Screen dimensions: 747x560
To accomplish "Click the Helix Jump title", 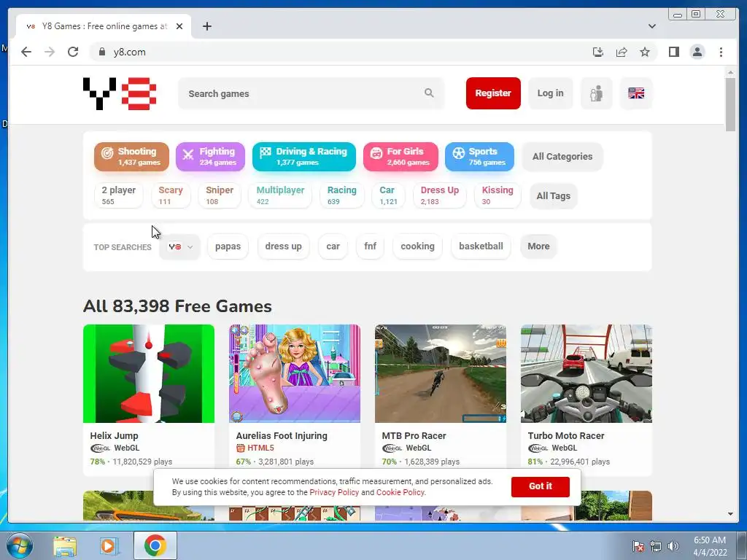I will [114, 436].
